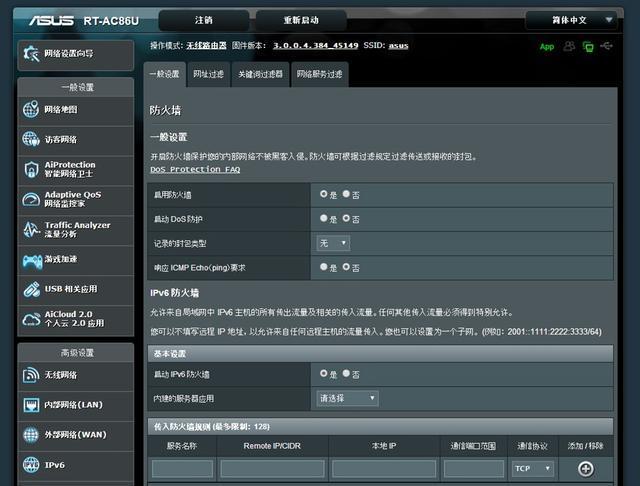Click the local IP input field
Screen dimensions: 640x486
coord(384,468)
